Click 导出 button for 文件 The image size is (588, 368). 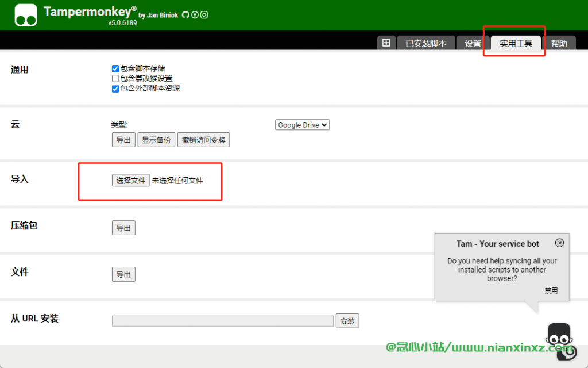pos(123,274)
